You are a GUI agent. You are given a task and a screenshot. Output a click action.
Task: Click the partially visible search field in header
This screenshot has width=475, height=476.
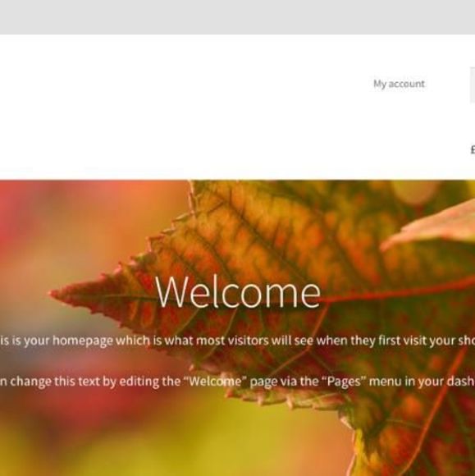[473, 85]
